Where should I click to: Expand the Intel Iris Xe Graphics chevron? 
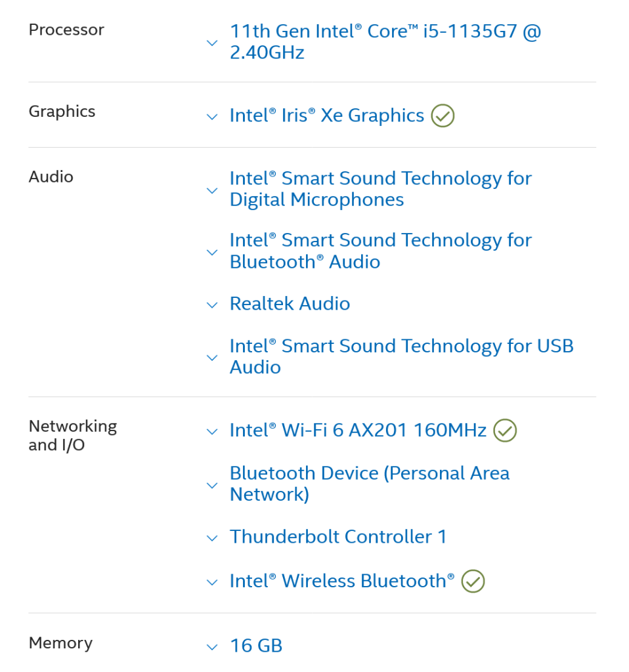click(211, 117)
